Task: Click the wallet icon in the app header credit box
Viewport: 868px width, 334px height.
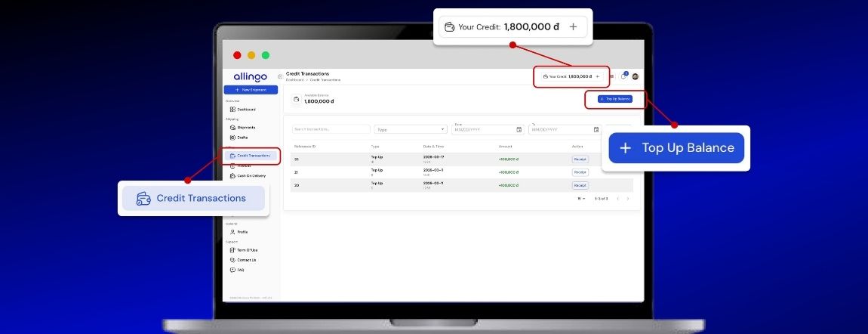Action: pos(545,76)
